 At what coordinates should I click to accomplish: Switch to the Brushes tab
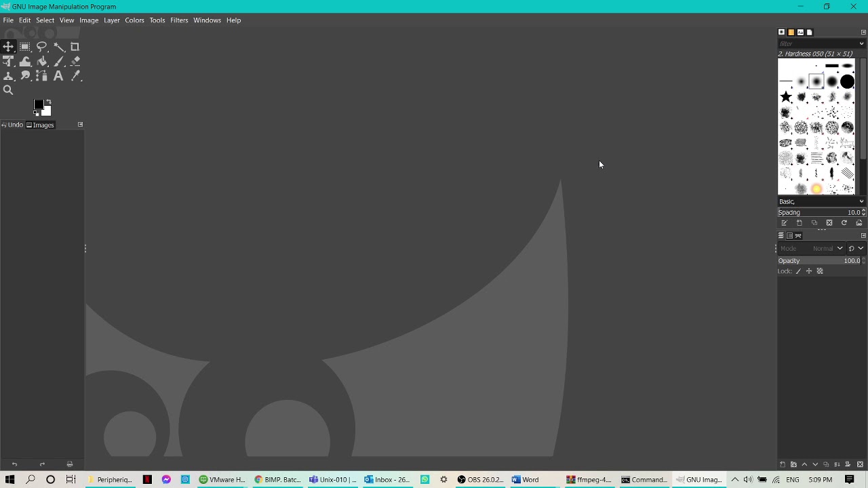click(x=781, y=32)
